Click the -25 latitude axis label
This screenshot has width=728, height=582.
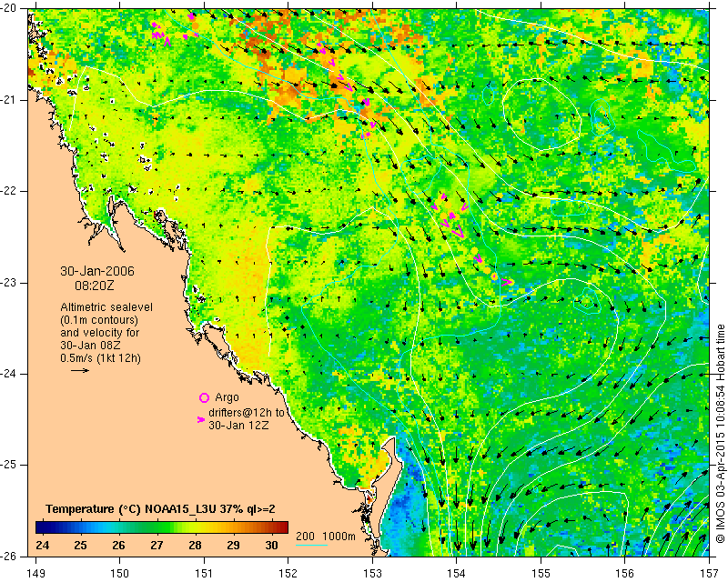coord(7,465)
